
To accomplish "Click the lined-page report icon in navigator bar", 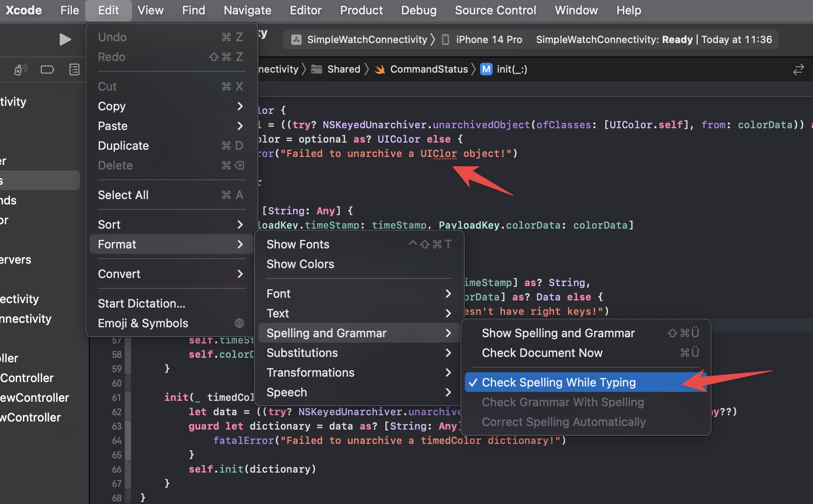I will pos(74,69).
